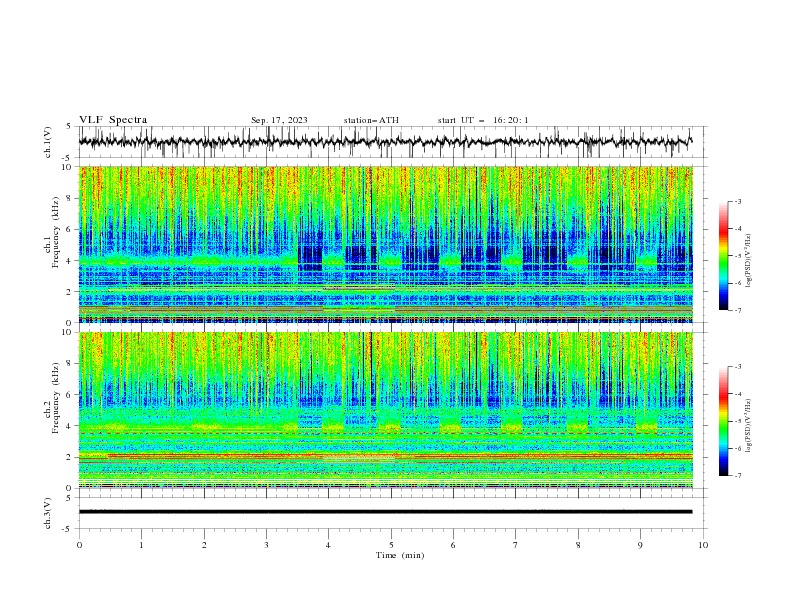This screenshot has height=612, width=792.
Task: Click the upper log(PSD) colorbar label
Action: pyautogui.click(x=748, y=261)
